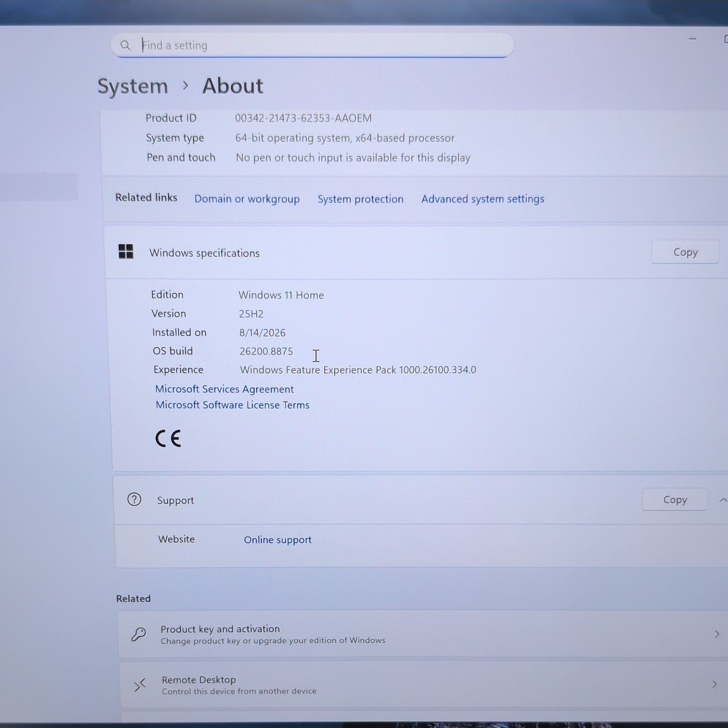The height and width of the screenshot is (728, 728).
Task: Open Domain or workgroup link
Action: (247, 199)
